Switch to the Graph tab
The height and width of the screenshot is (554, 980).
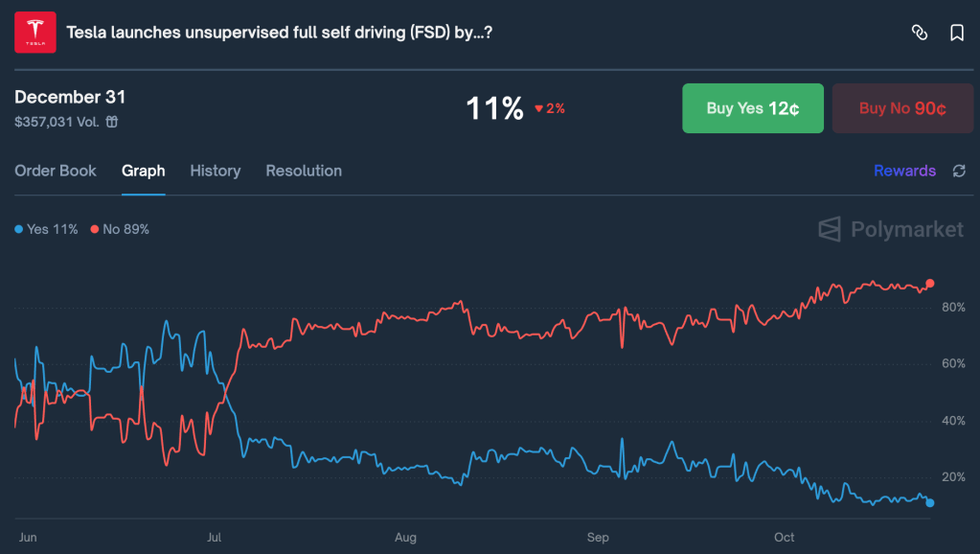tap(144, 171)
